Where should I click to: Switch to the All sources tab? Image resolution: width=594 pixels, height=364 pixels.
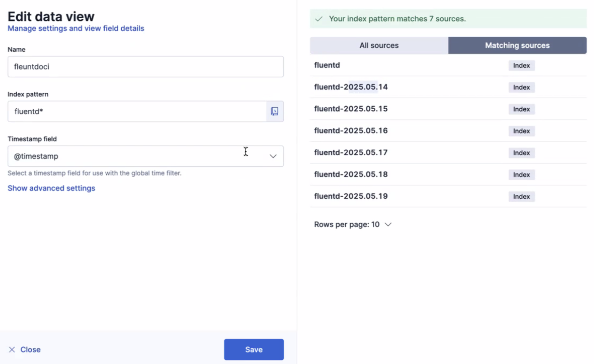(x=379, y=45)
